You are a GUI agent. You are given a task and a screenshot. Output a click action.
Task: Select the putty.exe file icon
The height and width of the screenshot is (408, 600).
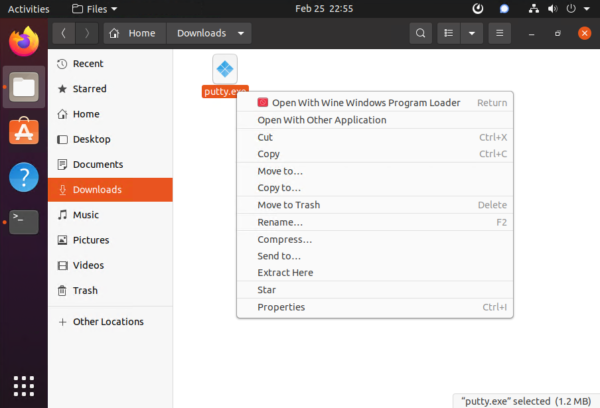pos(225,69)
